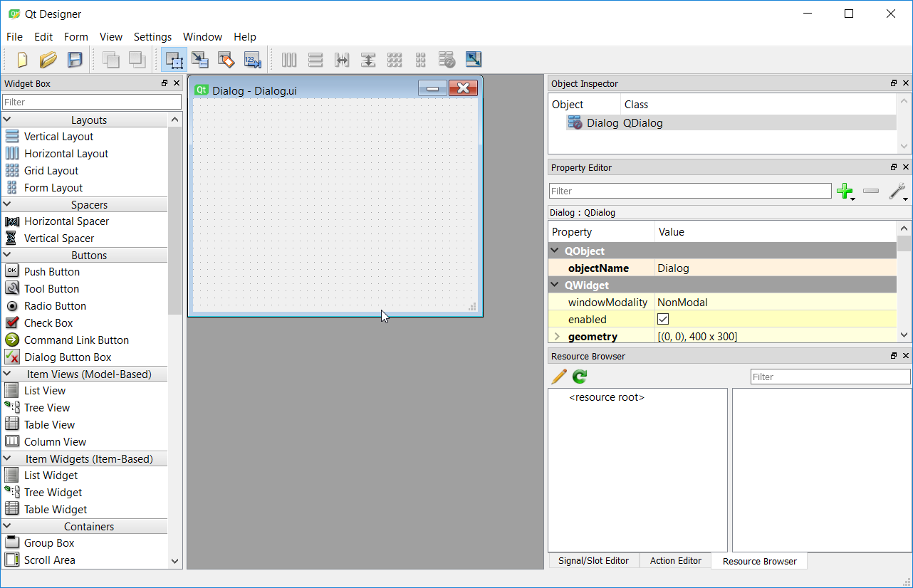Click the Widget Box filter field
Image resolution: width=913 pixels, height=588 pixels.
pyautogui.click(x=92, y=103)
